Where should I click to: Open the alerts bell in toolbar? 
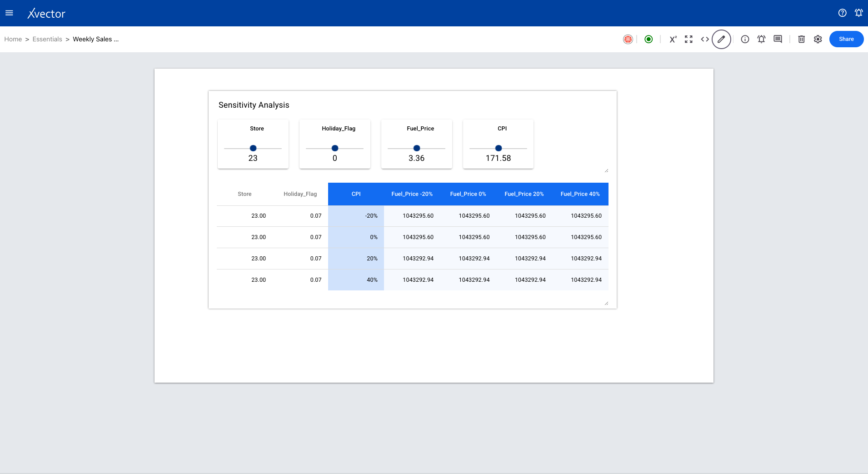[x=761, y=39]
